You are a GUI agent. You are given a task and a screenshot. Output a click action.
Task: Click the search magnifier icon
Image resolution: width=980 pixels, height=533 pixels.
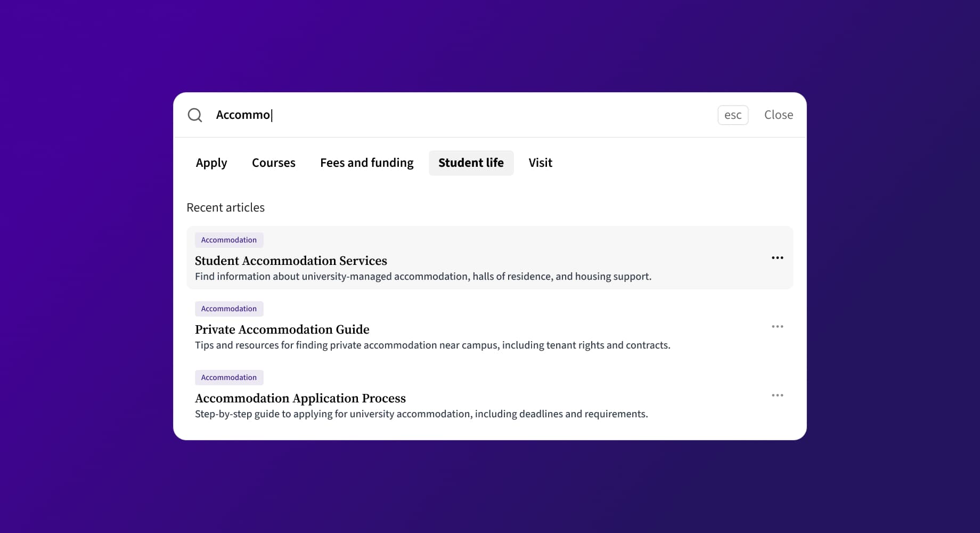pos(195,115)
